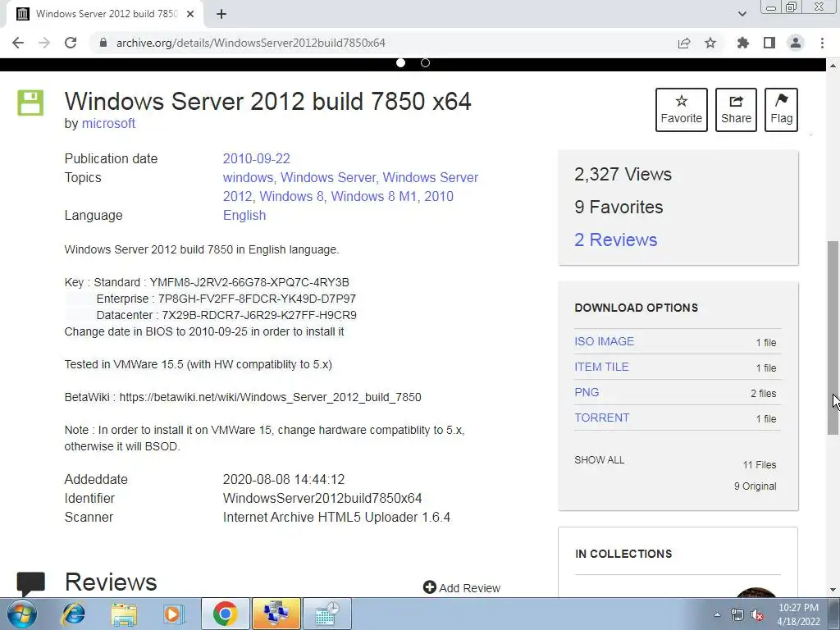Show hidden system tray icons
This screenshot has height=630, width=840.
(717, 614)
